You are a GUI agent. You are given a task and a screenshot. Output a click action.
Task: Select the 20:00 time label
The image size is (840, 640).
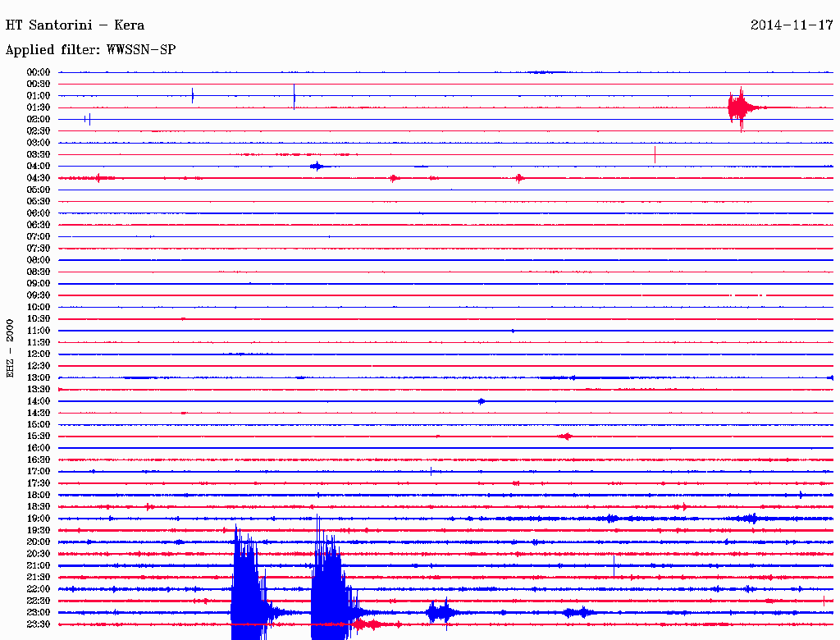pyautogui.click(x=39, y=542)
